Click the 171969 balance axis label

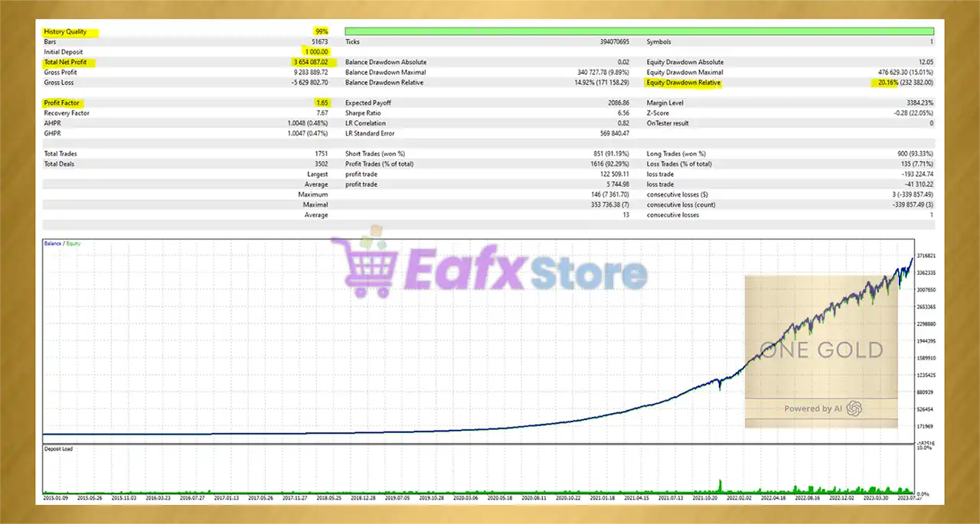click(x=926, y=426)
